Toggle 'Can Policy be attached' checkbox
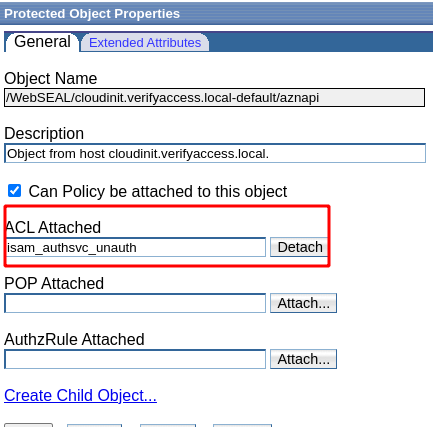Image resolution: width=433 pixels, height=427 pixels. pyautogui.click(x=14, y=191)
